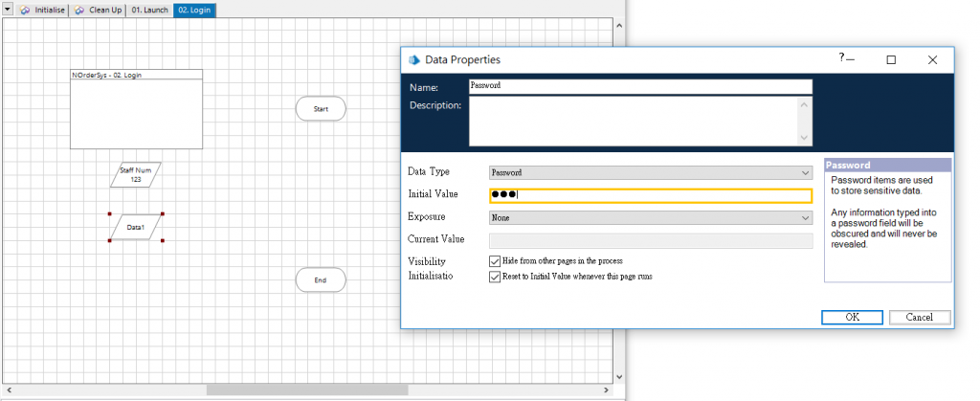Click the canvas vertical scrollbar up arrow
The height and width of the screenshot is (401, 980).
coord(619,26)
